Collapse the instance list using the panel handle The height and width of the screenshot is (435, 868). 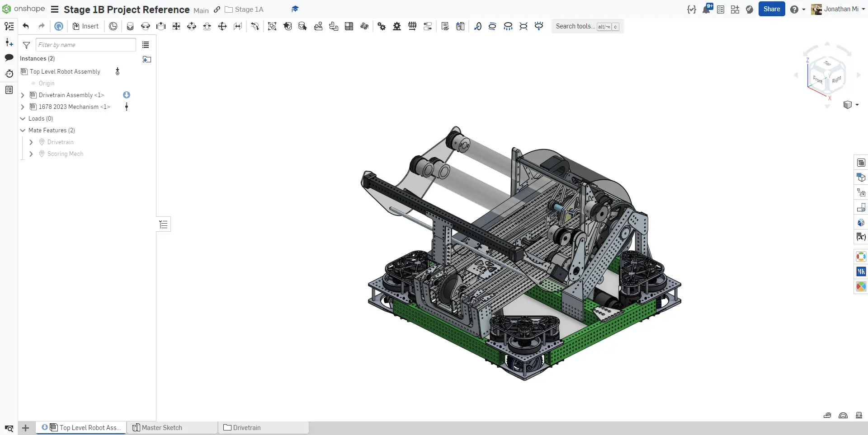164,225
